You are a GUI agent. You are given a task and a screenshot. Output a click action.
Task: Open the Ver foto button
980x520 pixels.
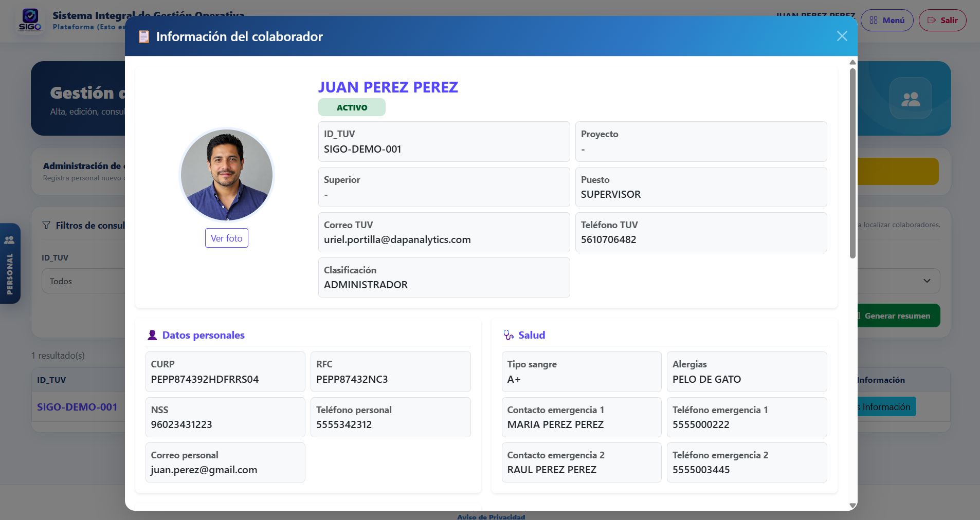[x=227, y=238]
